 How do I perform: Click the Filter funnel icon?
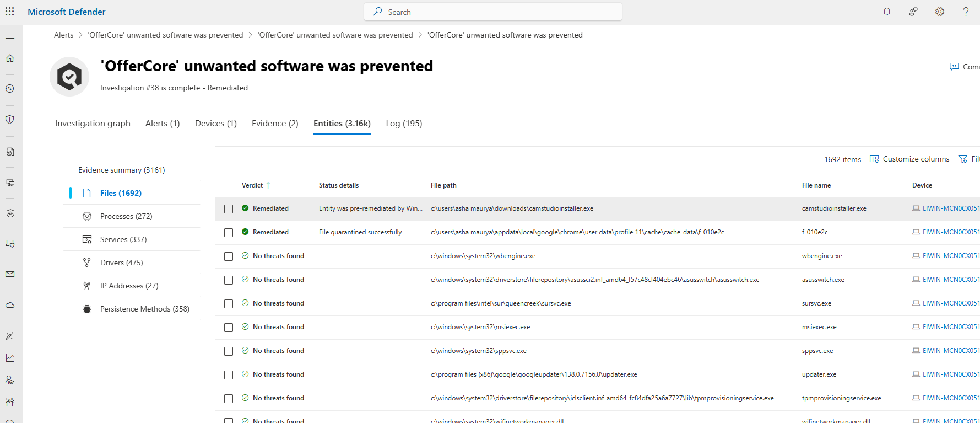point(963,159)
